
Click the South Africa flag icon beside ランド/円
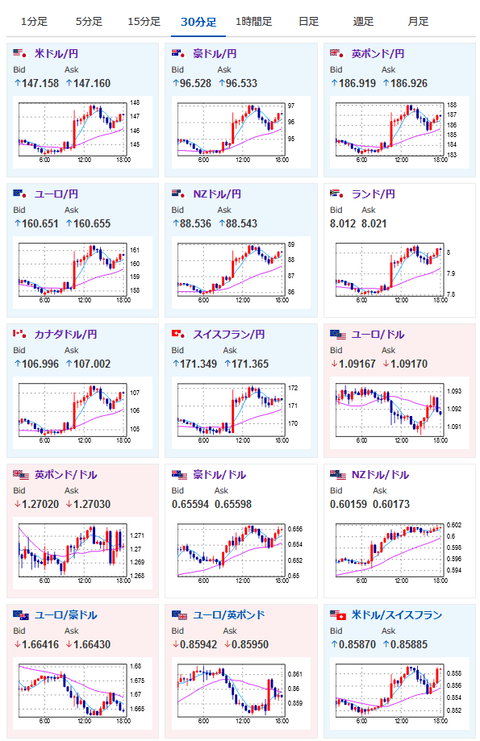pos(336,194)
